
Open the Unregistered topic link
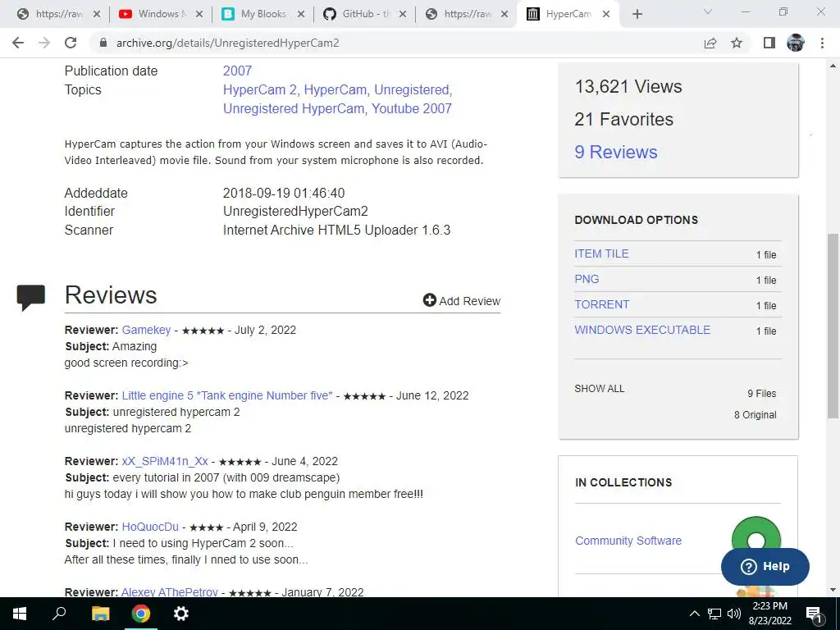[x=412, y=89]
